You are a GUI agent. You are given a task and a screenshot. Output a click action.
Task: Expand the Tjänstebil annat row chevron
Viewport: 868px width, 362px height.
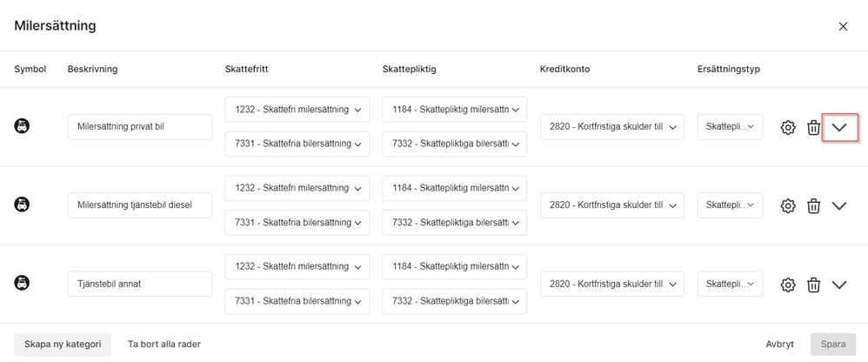[x=840, y=285]
